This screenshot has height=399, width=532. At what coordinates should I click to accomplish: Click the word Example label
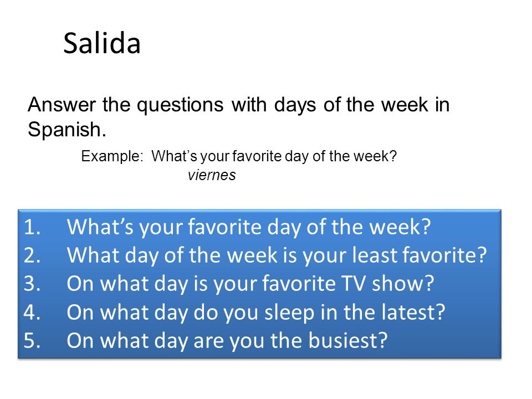point(112,157)
